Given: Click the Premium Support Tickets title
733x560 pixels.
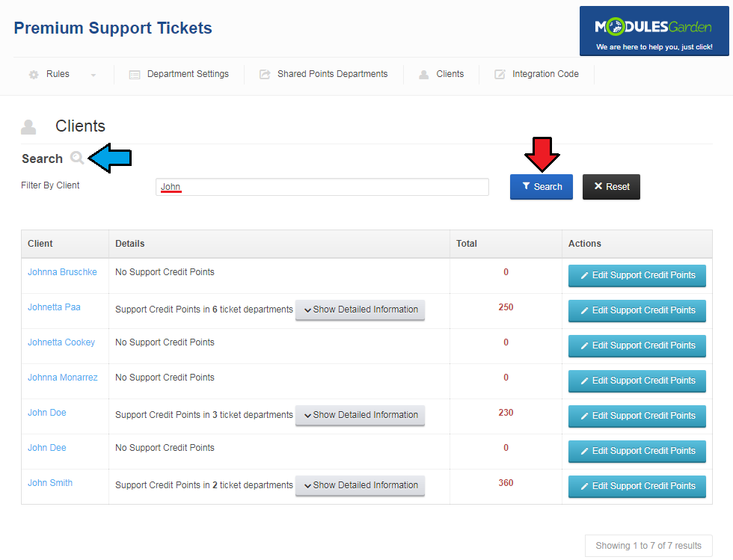Looking at the screenshot, I should (113, 28).
